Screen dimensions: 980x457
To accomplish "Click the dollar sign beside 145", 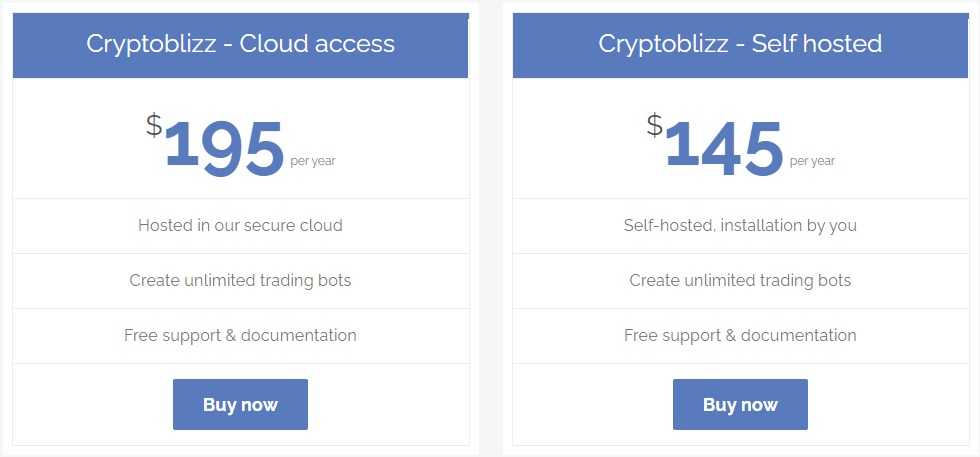I will click(x=654, y=124).
